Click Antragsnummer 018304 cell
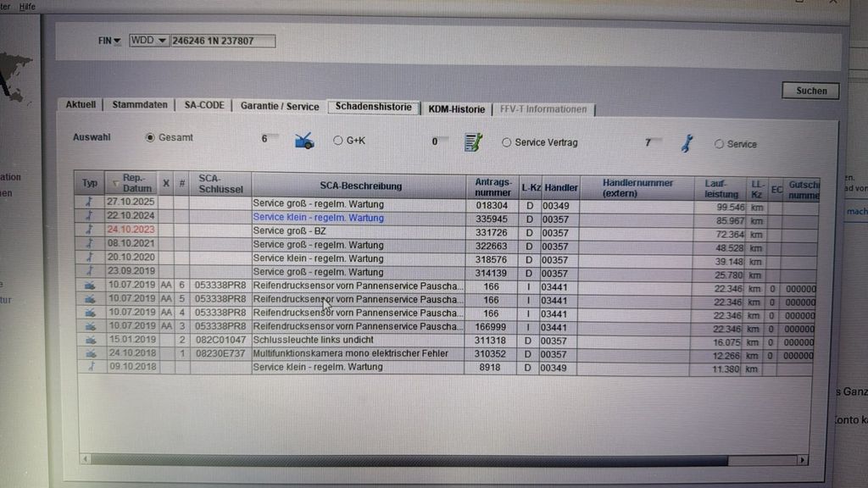The width and height of the screenshot is (868, 488). tap(492, 206)
